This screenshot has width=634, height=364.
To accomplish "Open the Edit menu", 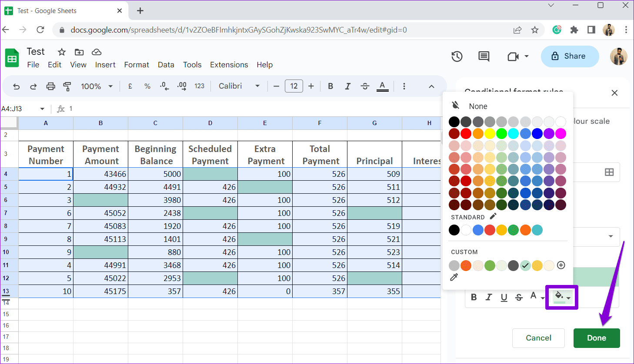I will tap(54, 65).
